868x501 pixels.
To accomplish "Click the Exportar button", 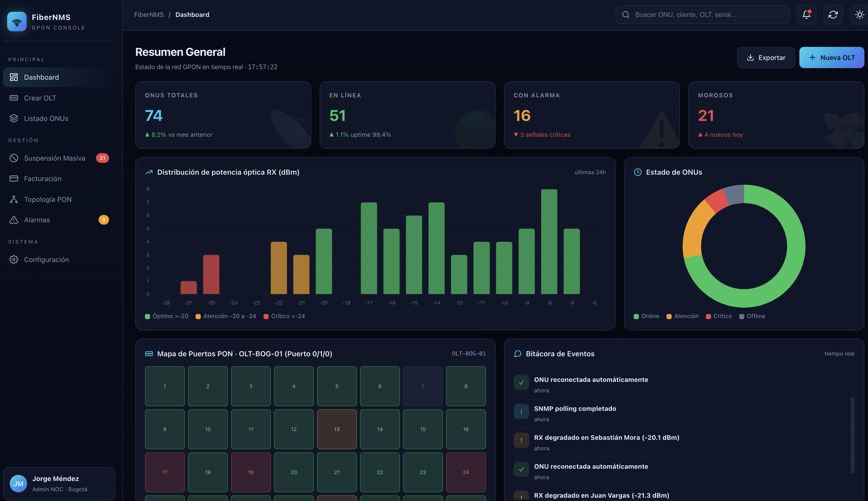I will tap(766, 57).
